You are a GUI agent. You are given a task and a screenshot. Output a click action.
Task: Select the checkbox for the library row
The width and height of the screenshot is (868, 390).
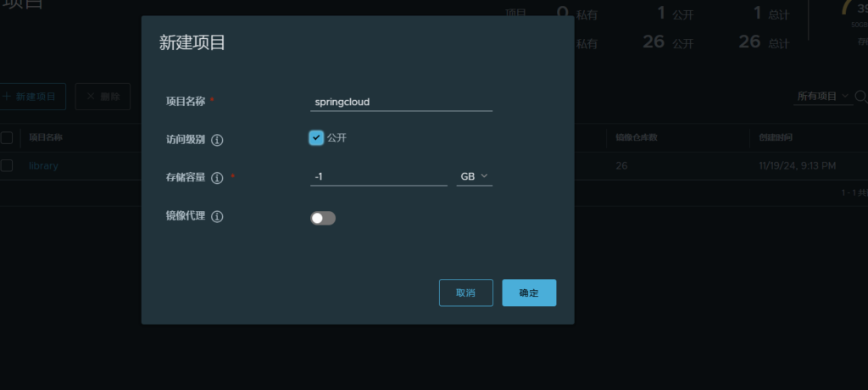[x=7, y=165]
